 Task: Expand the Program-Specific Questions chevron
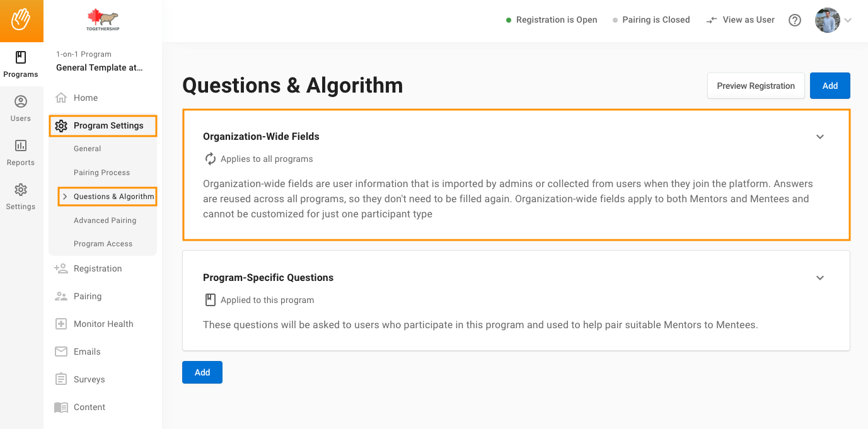[x=820, y=278]
